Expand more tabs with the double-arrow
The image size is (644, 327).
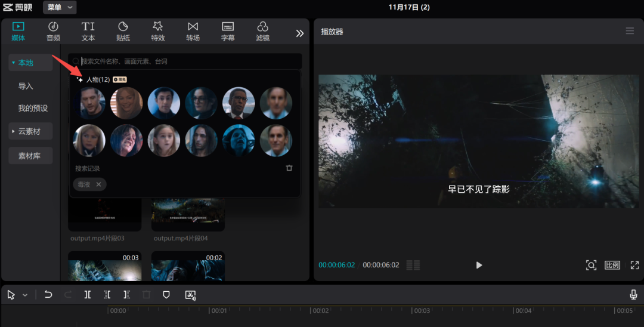[300, 33]
